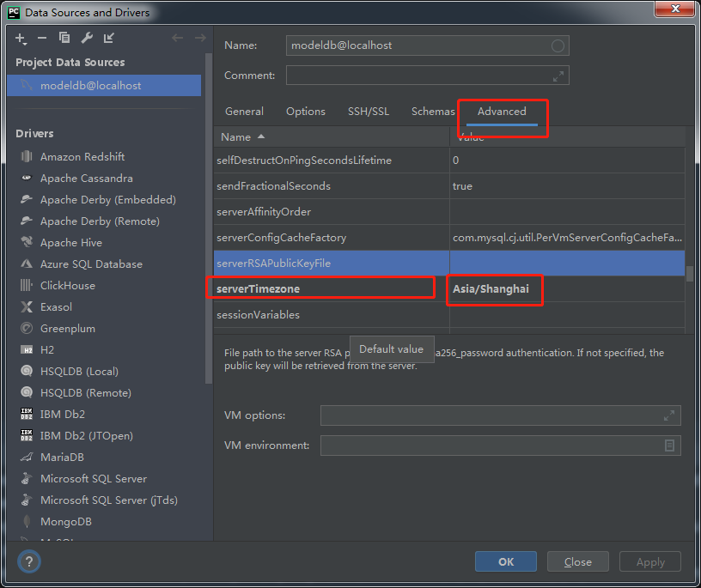Open the SSH/SSL tab
Image resolution: width=701 pixels, height=588 pixels.
click(369, 111)
